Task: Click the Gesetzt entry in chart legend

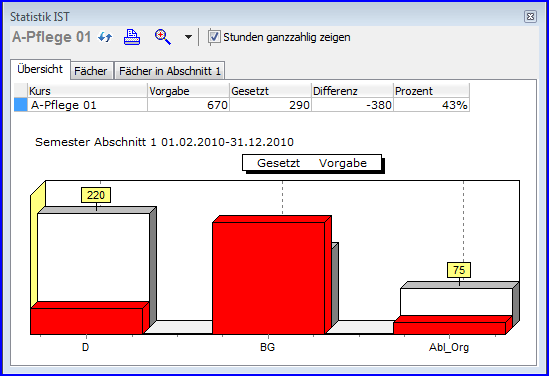Action: pyautogui.click(x=278, y=163)
